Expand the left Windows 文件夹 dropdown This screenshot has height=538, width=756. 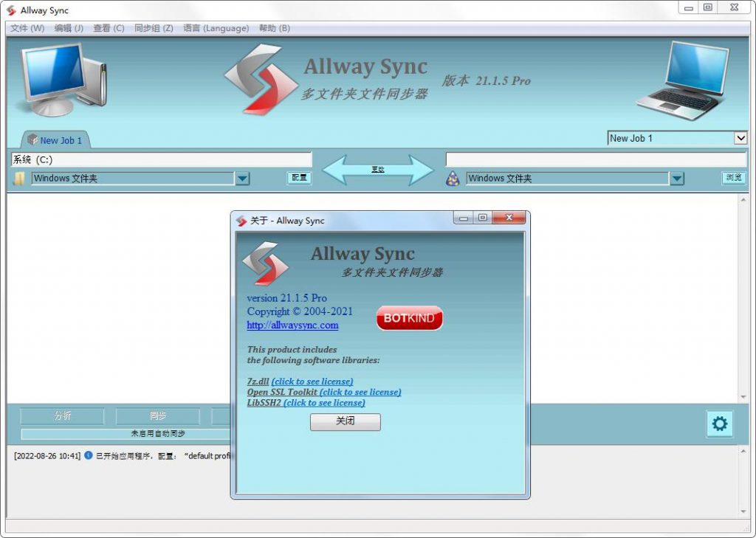click(x=244, y=178)
